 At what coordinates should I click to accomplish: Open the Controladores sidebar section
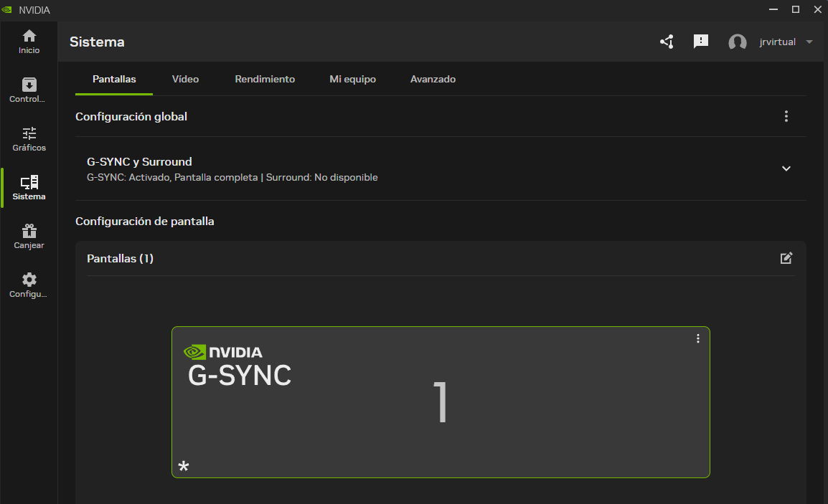click(29, 90)
